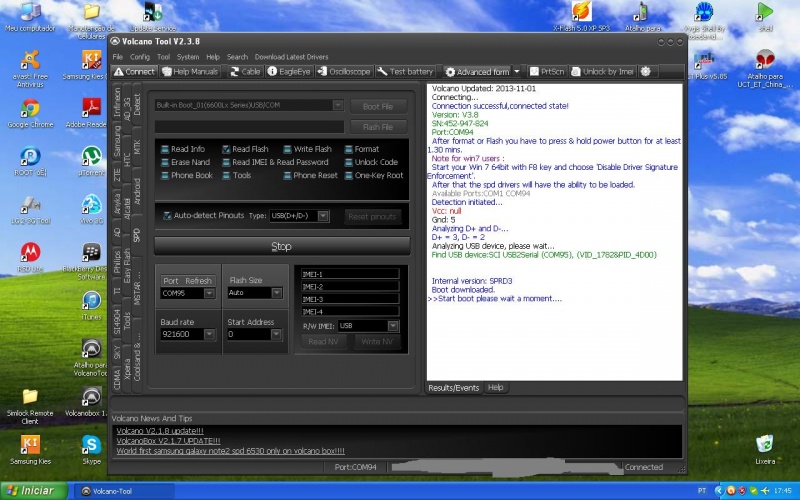Screen dimensions: 800x500
Task: Open Meu computador desktop icon
Action: pyautogui.click(x=31, y=17)
